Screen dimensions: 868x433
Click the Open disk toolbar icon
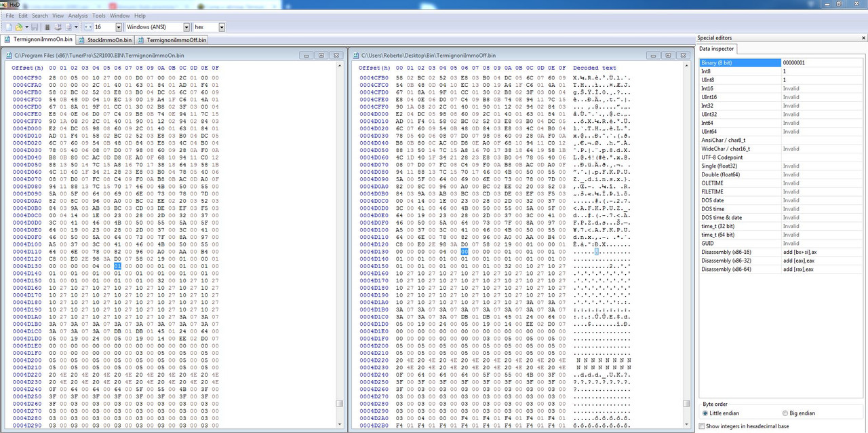[58, 27]
